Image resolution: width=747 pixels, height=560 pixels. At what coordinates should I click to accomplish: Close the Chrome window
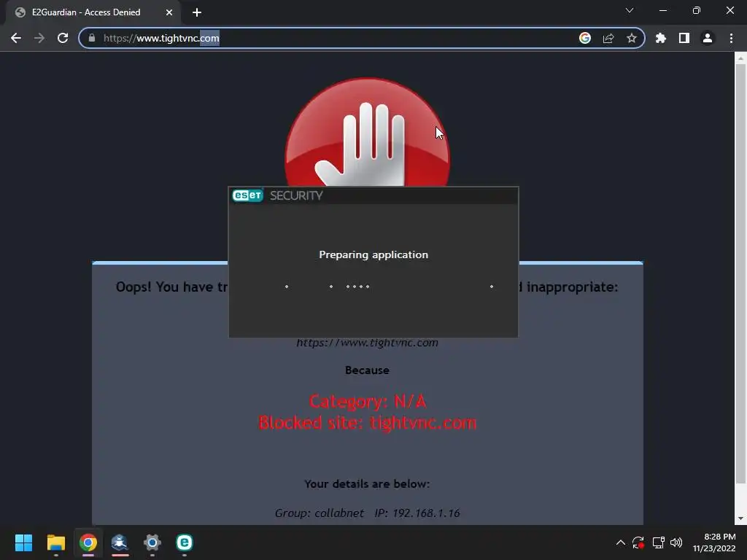[729, 10]
